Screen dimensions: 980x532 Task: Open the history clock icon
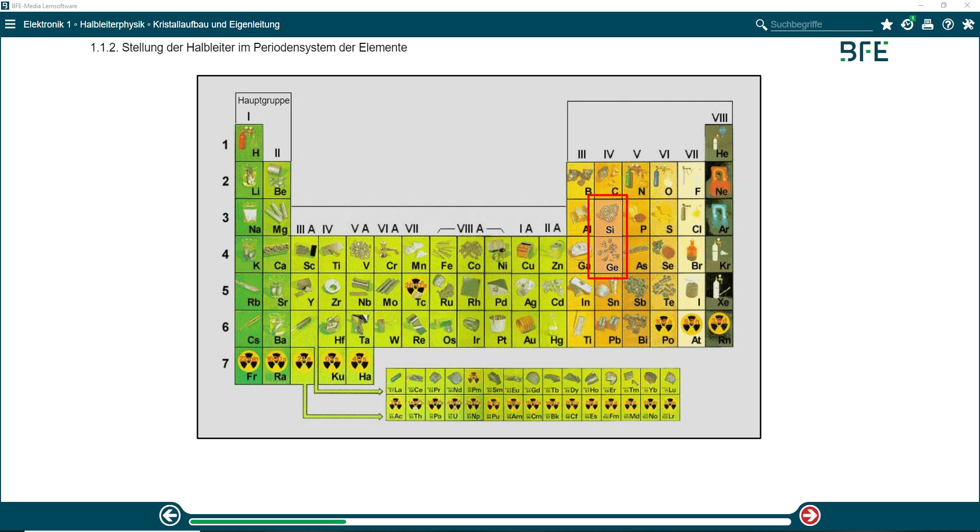(x=907, y=24)
